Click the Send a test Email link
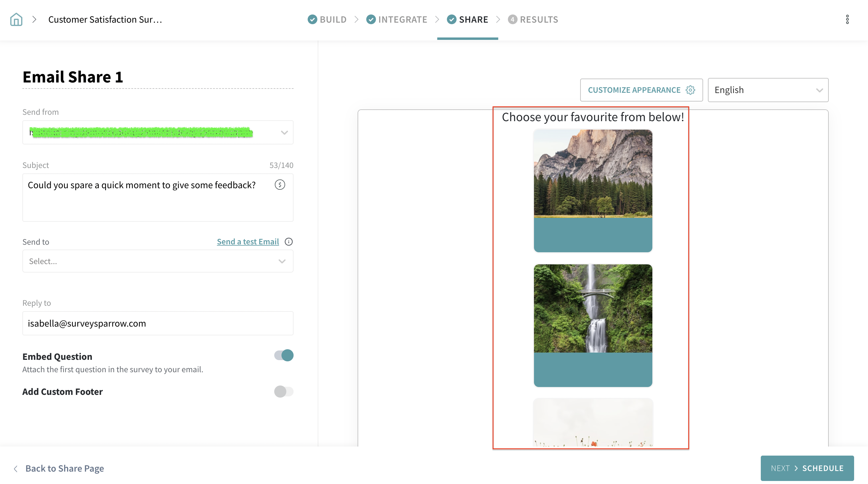The image size is (868, 484). [x=248, y=242]
